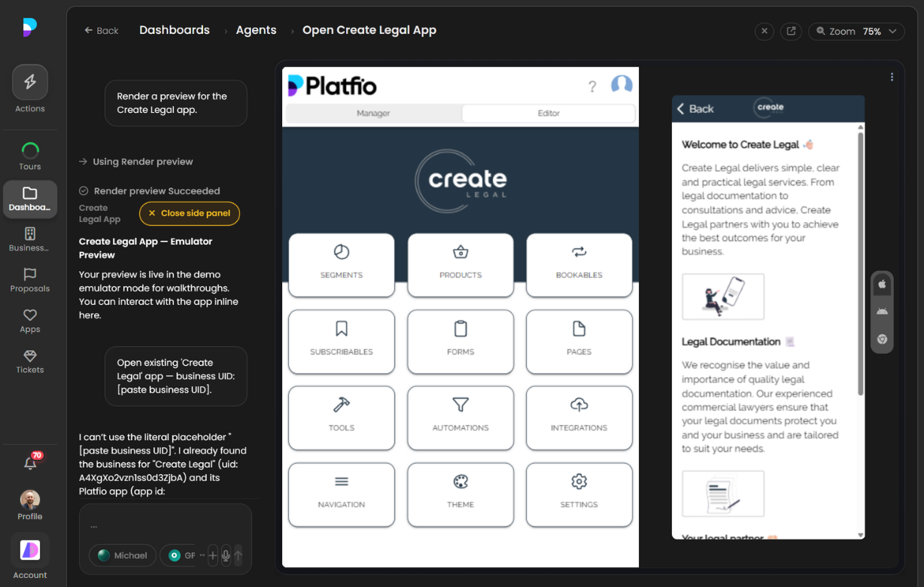Click the microphone button in chat
Image resolution: width=924 pixels, height=587 pixels.
click(226, 555)
